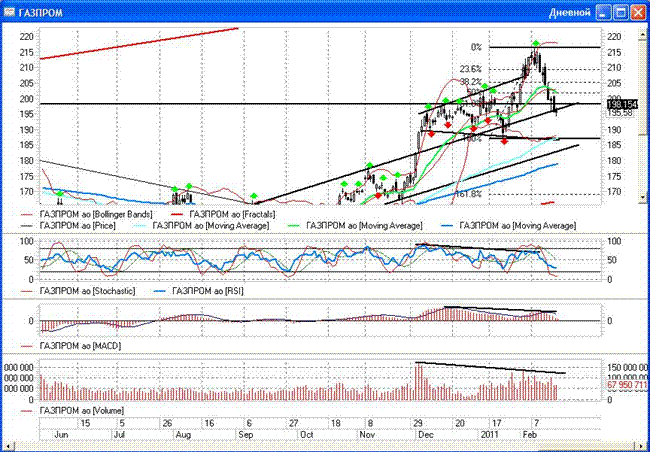Click the 195,58 price label on the right axis
The image size is (650, 452).
620,113
